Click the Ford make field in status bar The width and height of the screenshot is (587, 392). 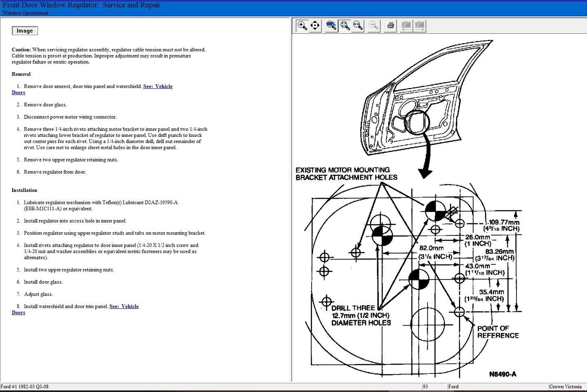click(x=453, y=387)
